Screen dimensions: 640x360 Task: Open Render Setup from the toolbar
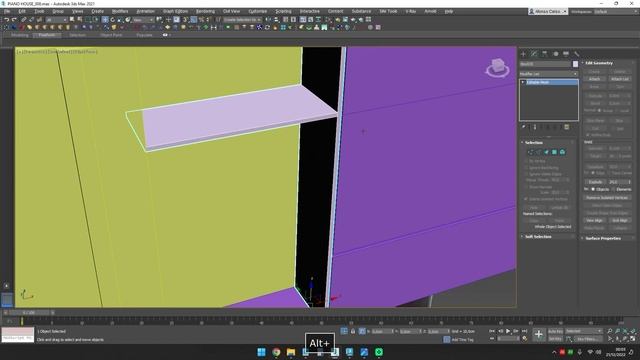[x=338, y=19]
